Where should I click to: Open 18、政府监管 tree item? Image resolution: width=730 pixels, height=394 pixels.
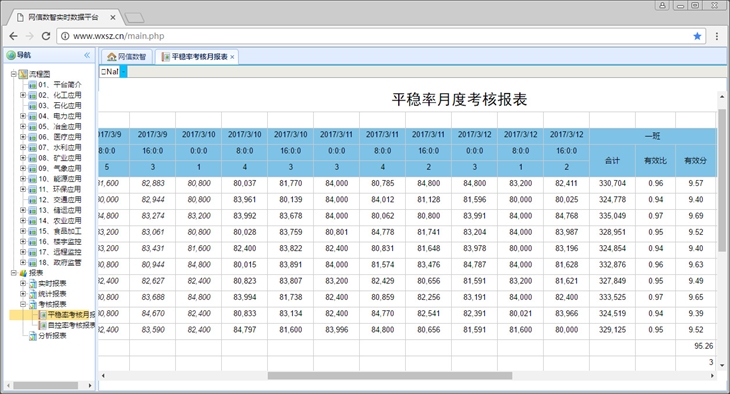(60, 263)
